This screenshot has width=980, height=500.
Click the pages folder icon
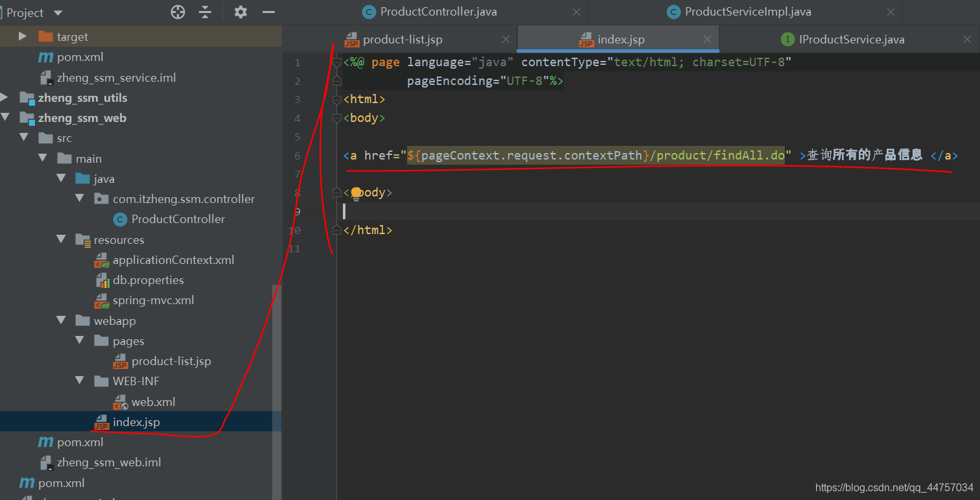click(x=101, y=340)
